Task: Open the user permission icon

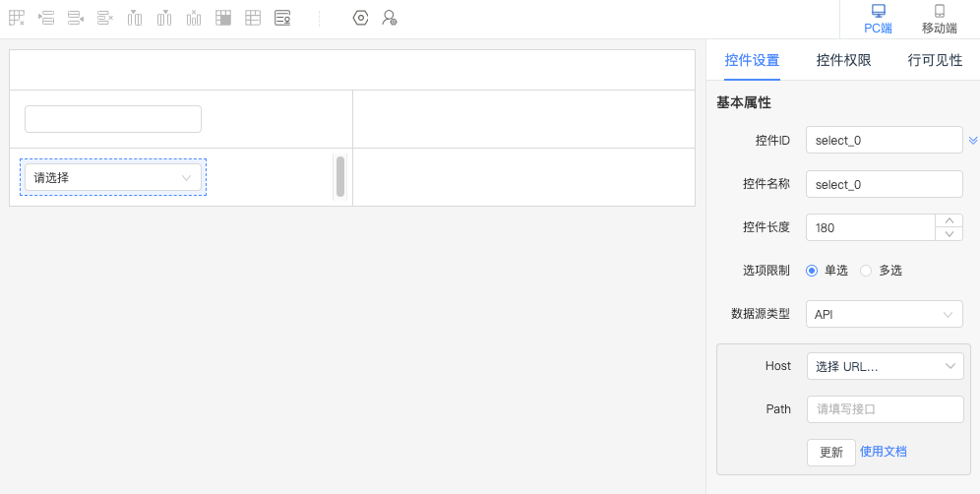Action: pos(390,18)
